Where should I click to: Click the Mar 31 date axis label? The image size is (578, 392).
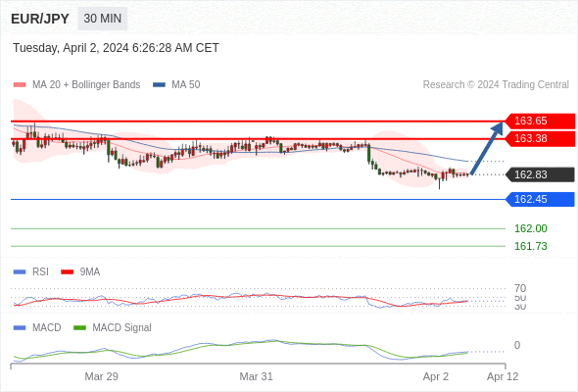257,376
